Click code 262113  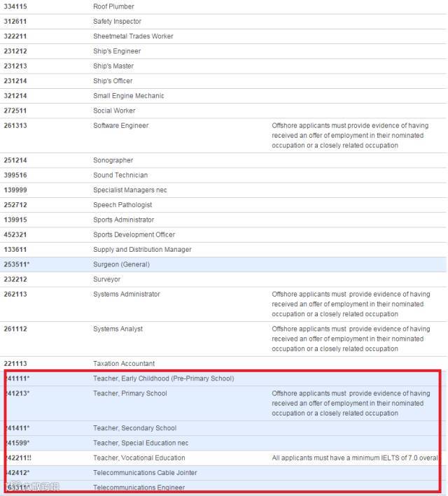click(15, 294)
